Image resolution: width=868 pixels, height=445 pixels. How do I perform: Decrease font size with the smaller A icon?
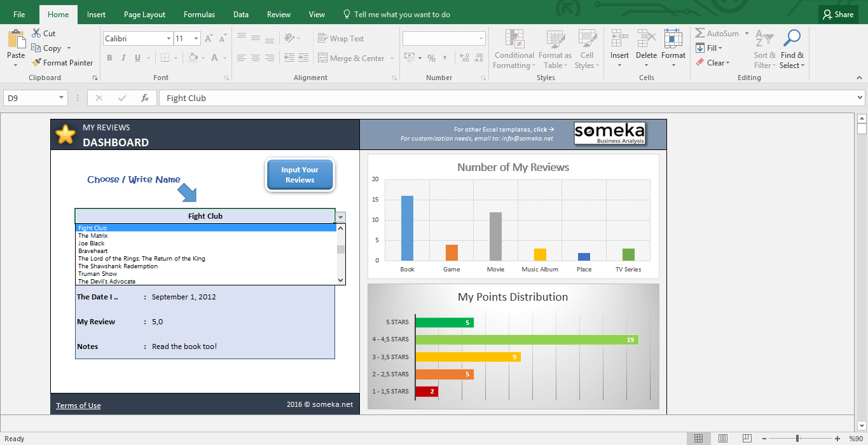[223, 39]
